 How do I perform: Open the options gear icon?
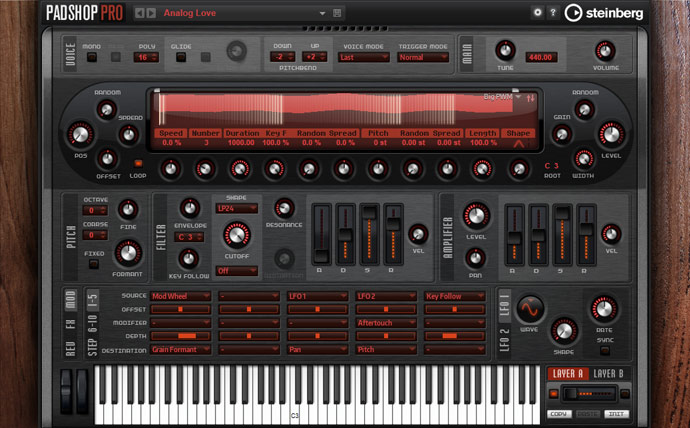537,12
